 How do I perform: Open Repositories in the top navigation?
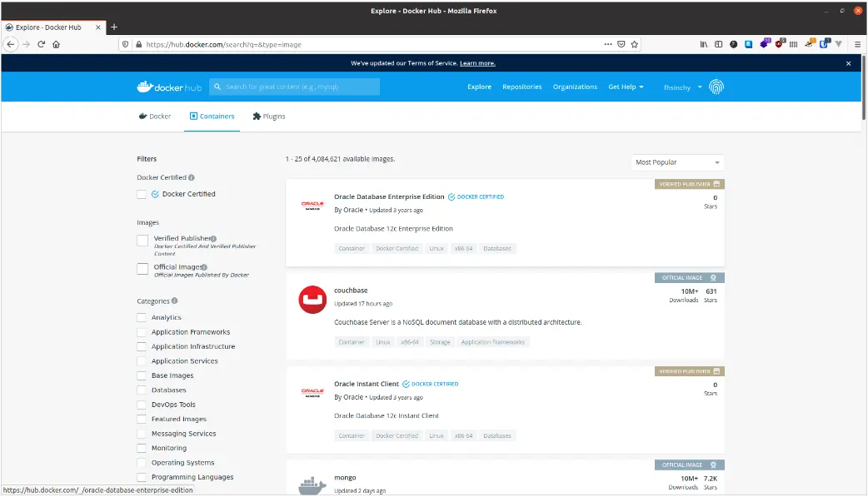pos(521,87)
